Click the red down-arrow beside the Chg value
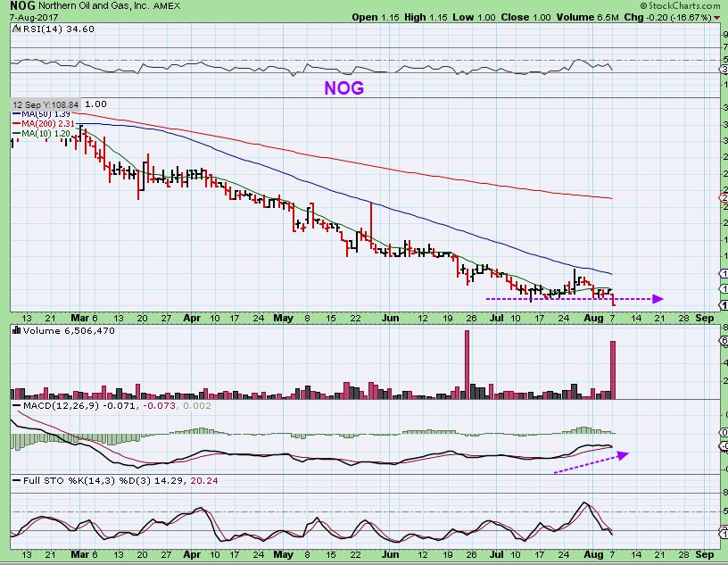This screenshot has width=728, height=565. click(x=717, y=18)
